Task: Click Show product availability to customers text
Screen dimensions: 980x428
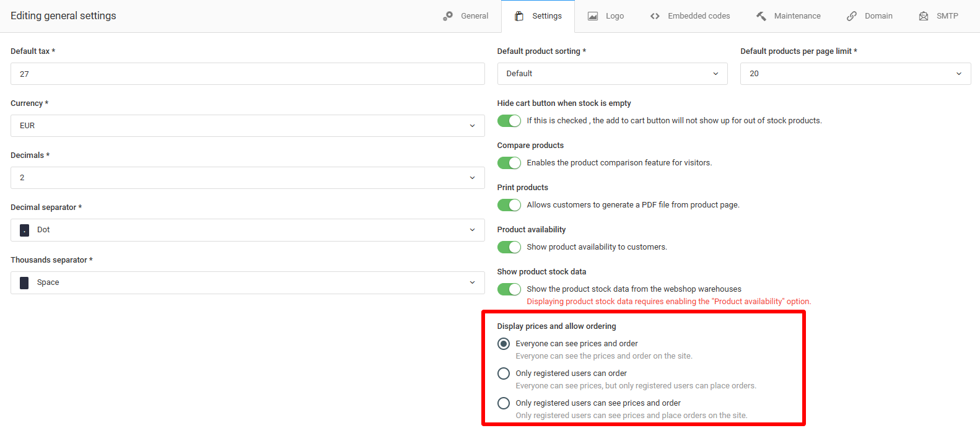Action: coord(597,247)
